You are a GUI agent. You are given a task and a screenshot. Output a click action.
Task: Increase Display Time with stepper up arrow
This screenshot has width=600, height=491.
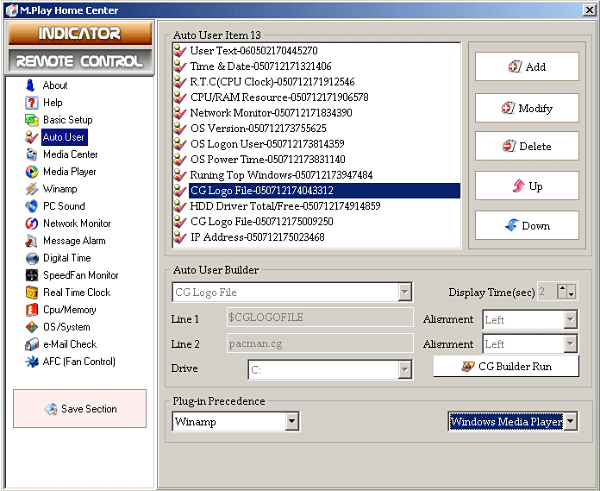point(562,289)
